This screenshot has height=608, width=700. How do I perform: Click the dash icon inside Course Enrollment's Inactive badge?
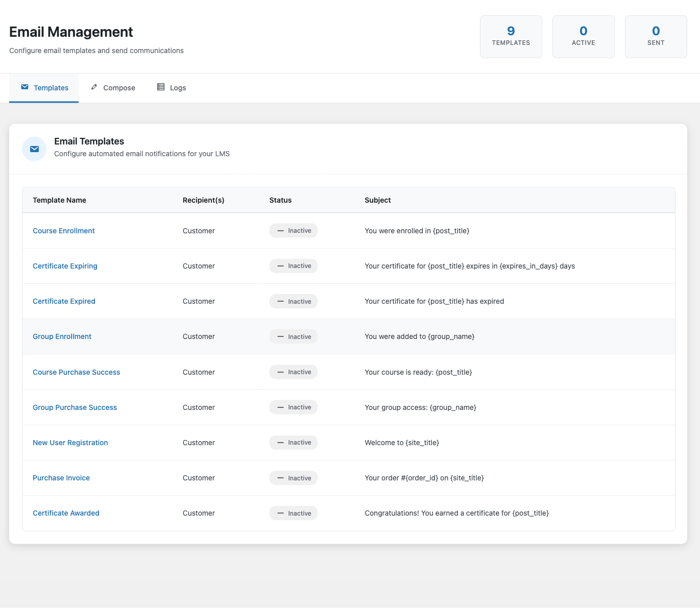tap(280, 230)
